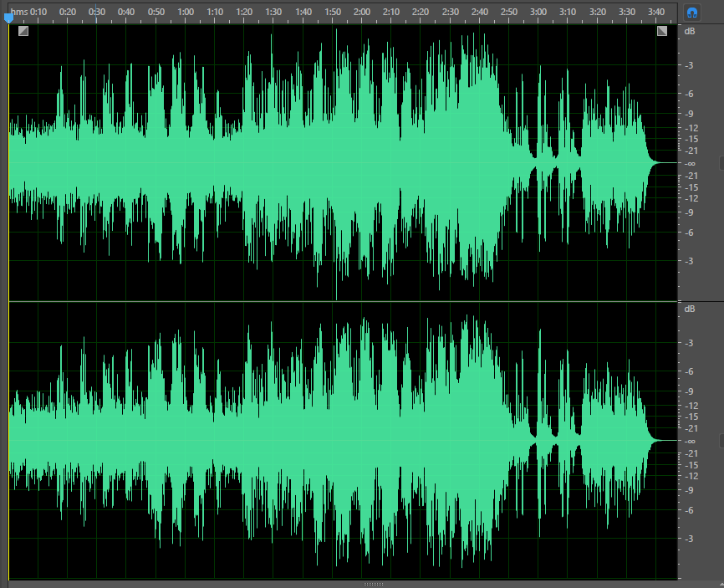Click the hms time format label

(x=19, y=12)
